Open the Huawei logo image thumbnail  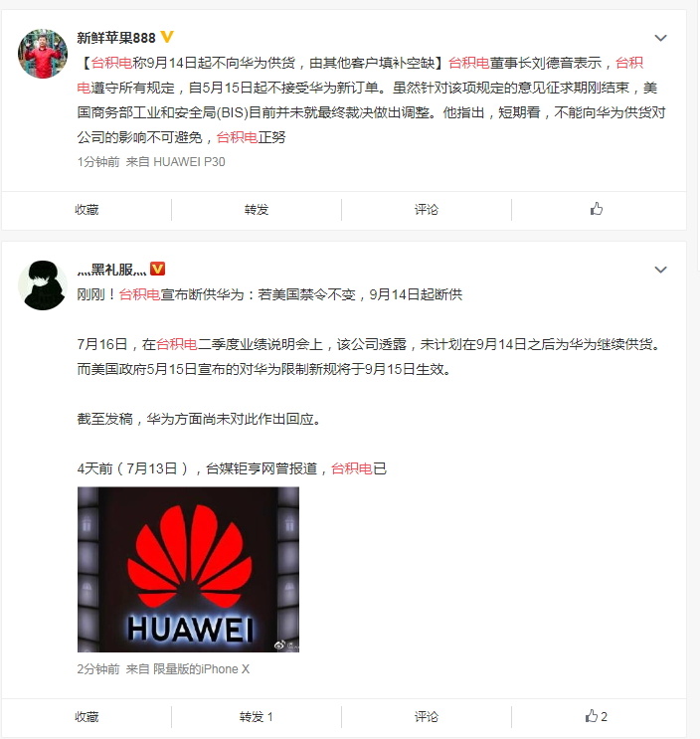tap(189, 569)
